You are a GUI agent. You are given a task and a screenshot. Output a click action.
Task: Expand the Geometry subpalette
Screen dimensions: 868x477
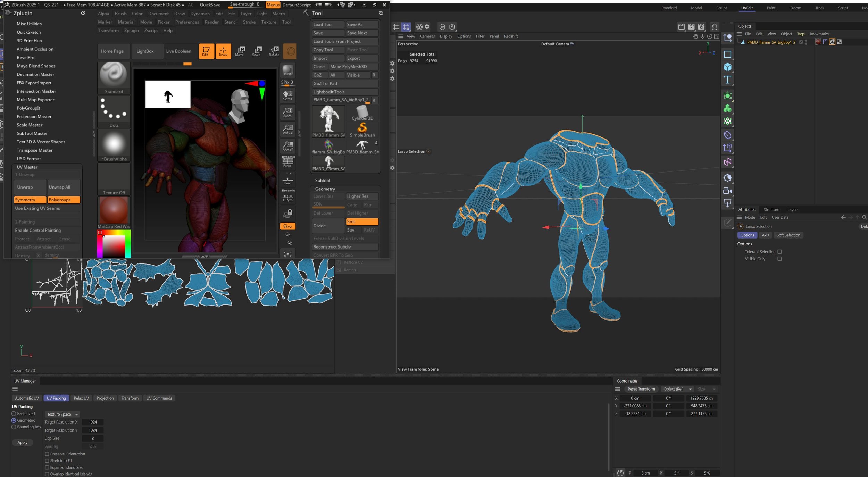pos(325,189)
